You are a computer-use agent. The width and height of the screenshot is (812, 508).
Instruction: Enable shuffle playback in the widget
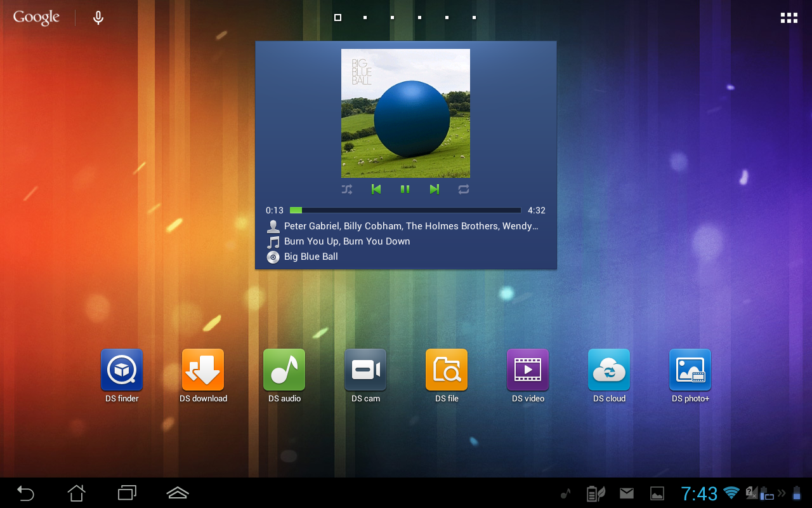coord(347,189)
